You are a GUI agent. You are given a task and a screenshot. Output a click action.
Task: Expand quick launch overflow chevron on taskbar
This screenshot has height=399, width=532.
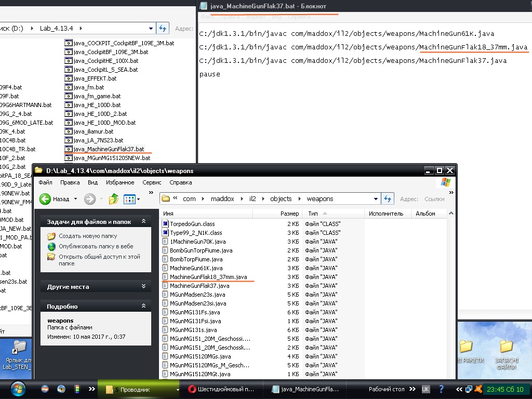coord(91,389)
